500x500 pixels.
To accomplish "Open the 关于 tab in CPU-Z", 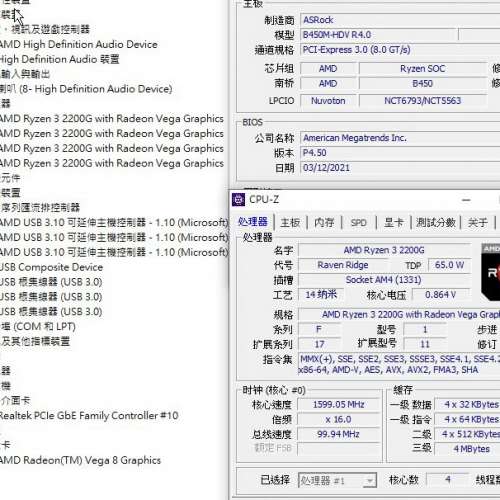I will coord(478,222).
